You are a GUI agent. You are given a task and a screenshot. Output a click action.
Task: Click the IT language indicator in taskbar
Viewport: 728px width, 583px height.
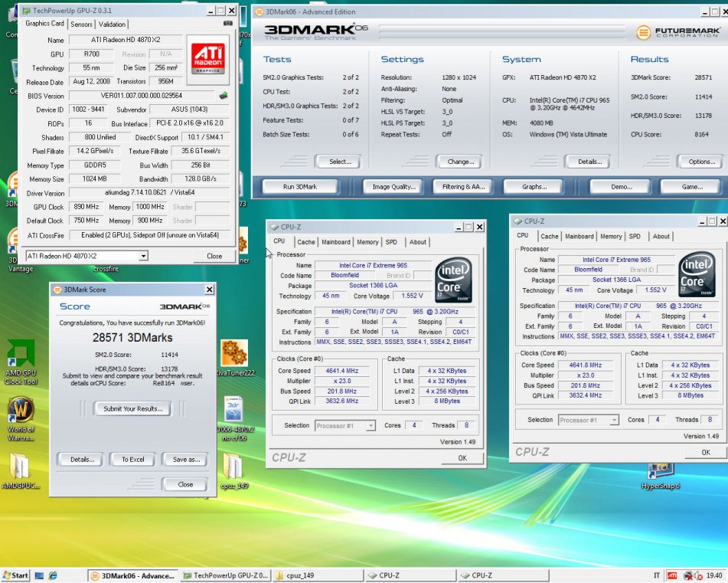pyautogui.click(x=657, y=575)
